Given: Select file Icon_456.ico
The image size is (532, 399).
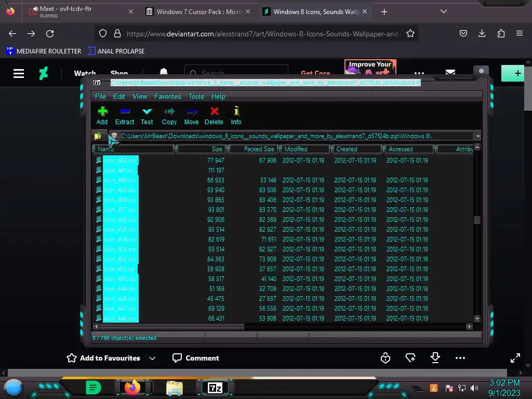Looking at the screenshot, I should point(120,220).
